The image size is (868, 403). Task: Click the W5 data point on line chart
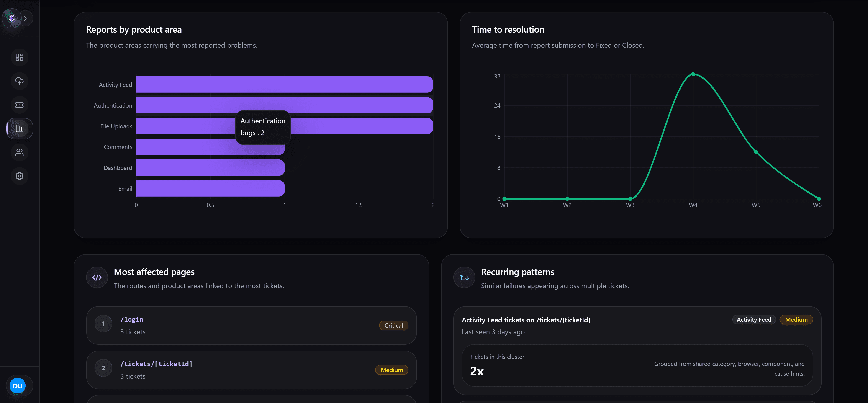(756, 152)
